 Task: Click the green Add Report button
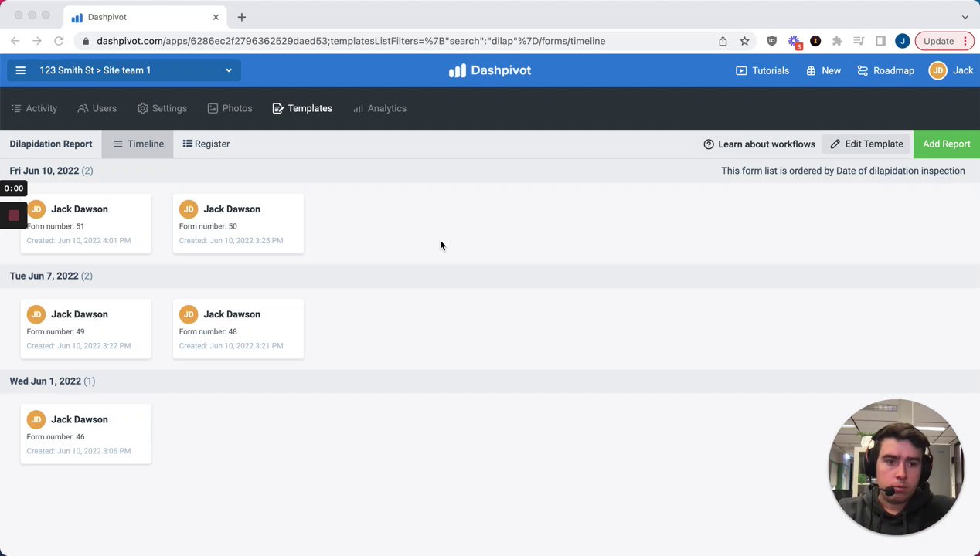coord(946,144)
